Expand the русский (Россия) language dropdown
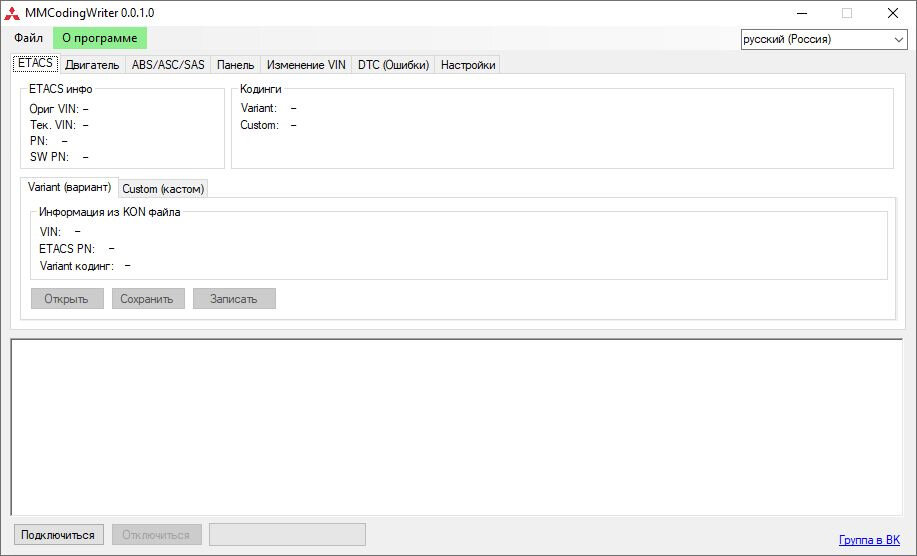 coord(824,40)
